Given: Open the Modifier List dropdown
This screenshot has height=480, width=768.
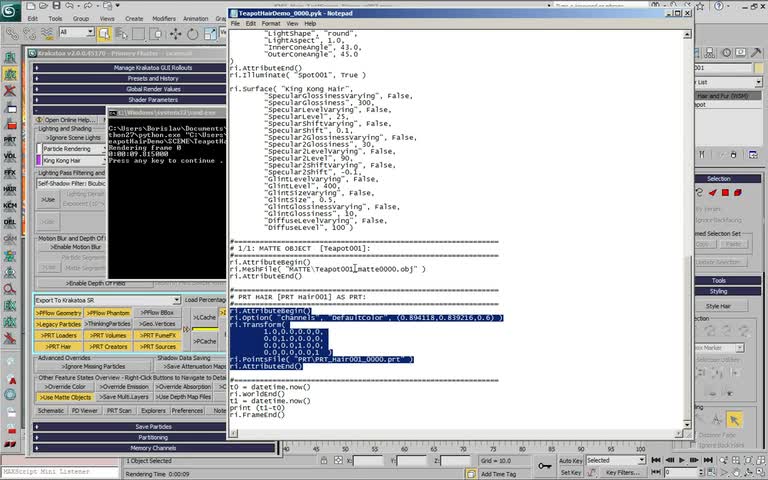Looking at the screenshot, I should (728, 82).
